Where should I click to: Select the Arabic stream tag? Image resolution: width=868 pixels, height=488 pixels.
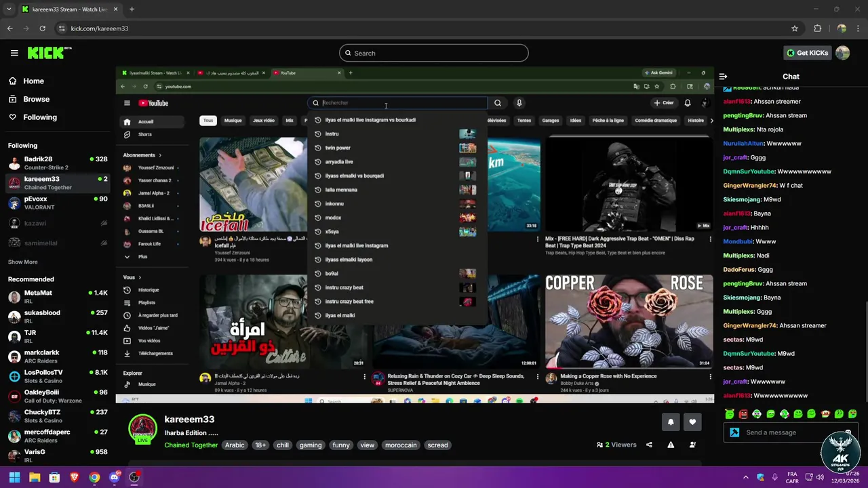[x=235, y=445]
